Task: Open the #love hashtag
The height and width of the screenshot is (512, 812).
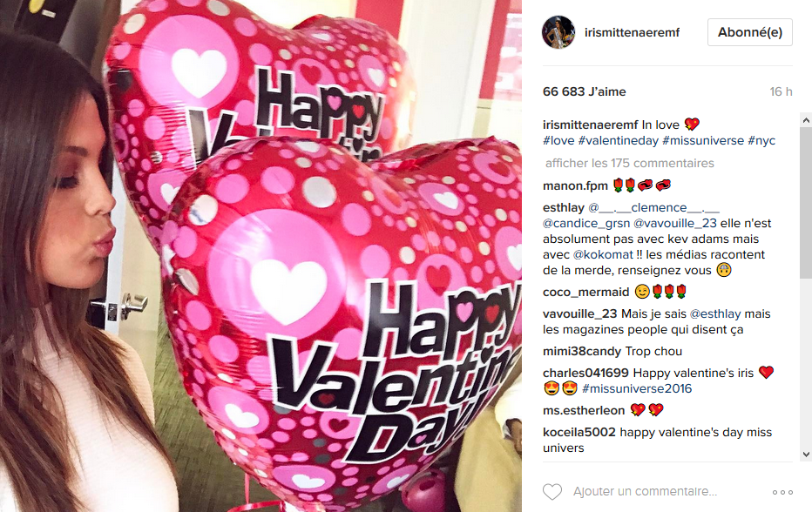Action: [x=558, y=140]
